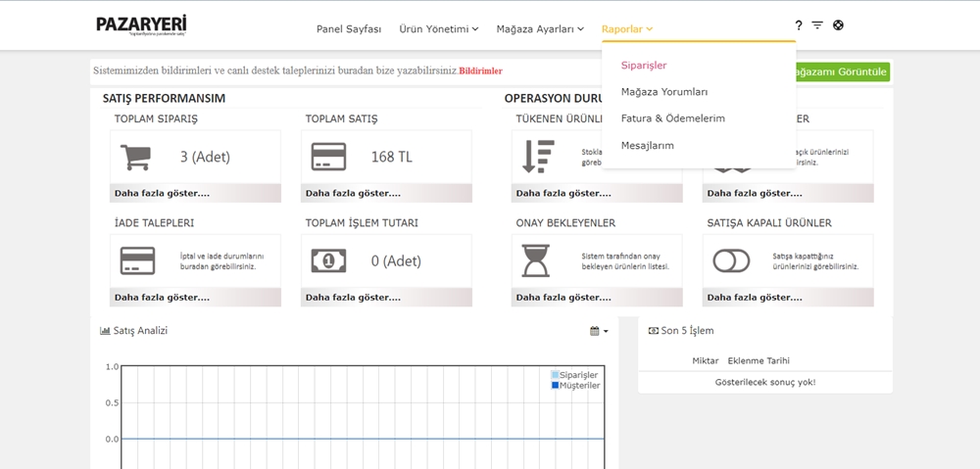Click the Eklenme Tarihi column header
This screenshot has height=469, width=980.
[759, 361]
